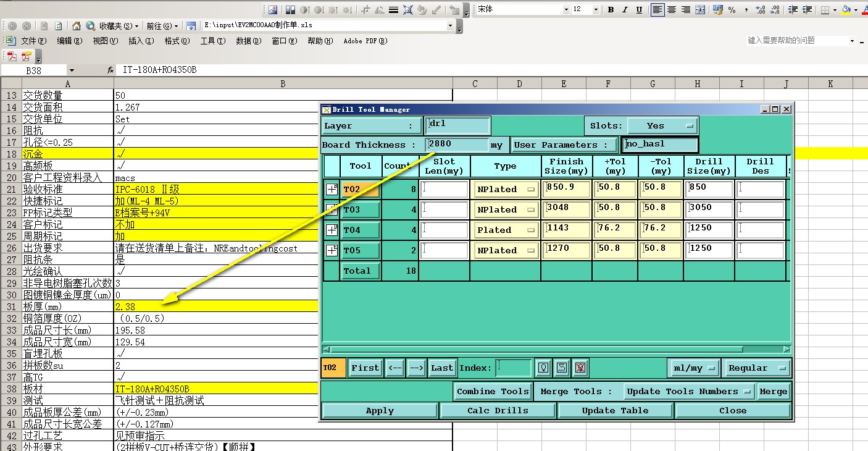
Task: Open the Regular mode dropdown
Action: pos(756,368)
